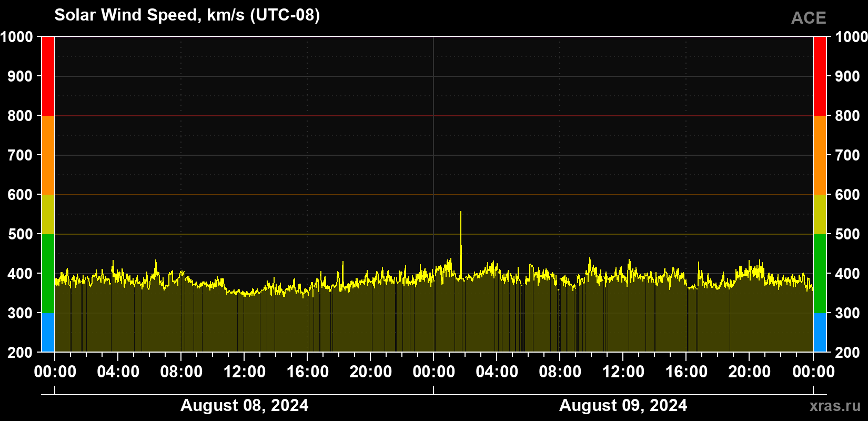Click the xras.ru watermark text

835,406
